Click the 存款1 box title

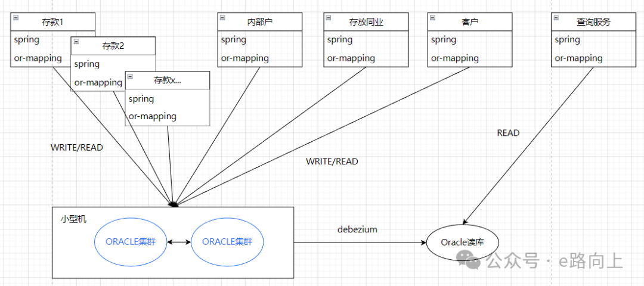point(52,22)
